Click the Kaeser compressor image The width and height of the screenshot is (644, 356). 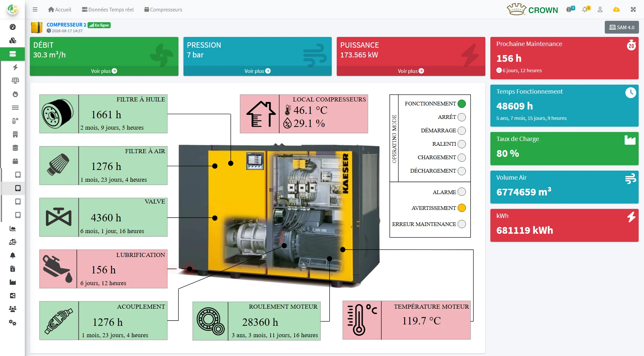click(279, 215)
